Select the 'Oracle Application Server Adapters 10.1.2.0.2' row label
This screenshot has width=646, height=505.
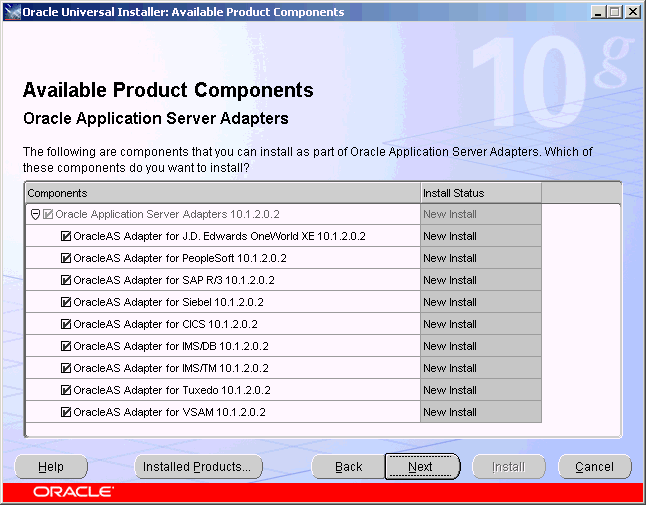click(167, 214)
